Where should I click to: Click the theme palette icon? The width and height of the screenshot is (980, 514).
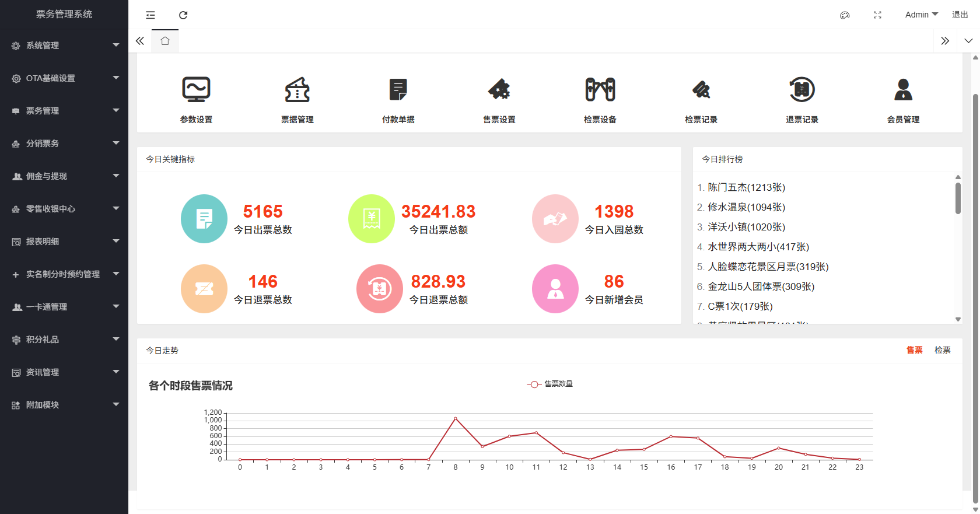point(845,15)
